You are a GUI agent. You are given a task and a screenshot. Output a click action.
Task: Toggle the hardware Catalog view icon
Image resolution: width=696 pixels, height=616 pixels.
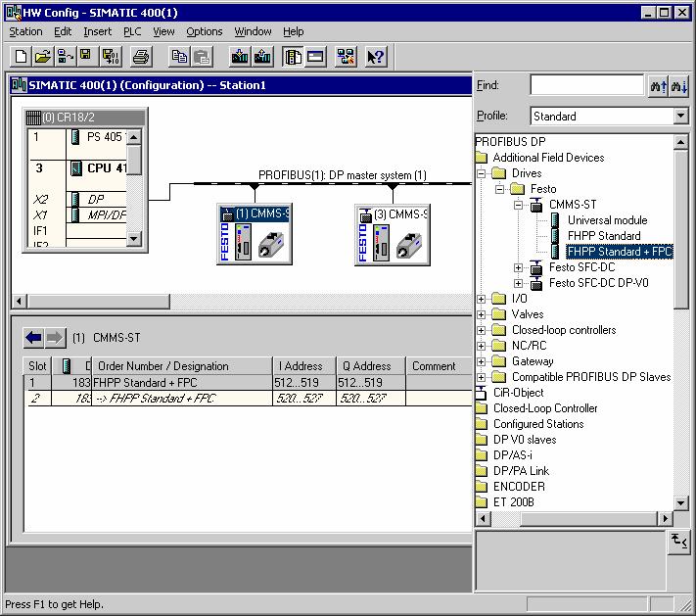point(293,57)
